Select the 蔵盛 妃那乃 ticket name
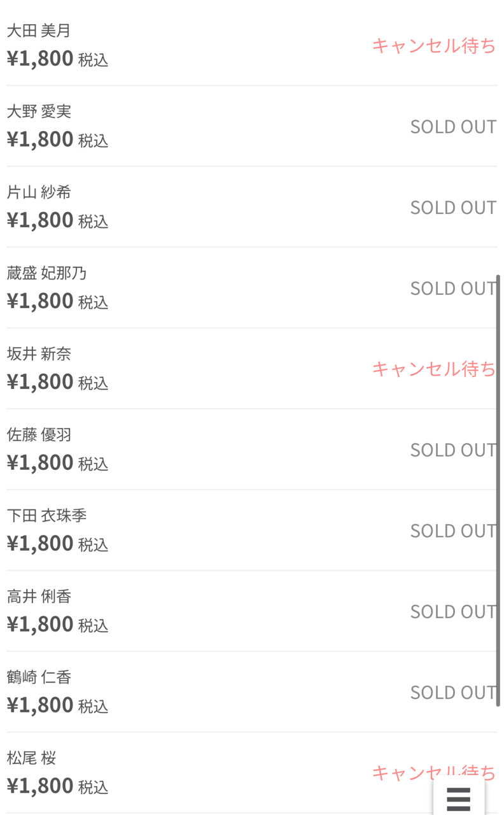504x815 pixels. pyautogui.click(x=46, y=273)
